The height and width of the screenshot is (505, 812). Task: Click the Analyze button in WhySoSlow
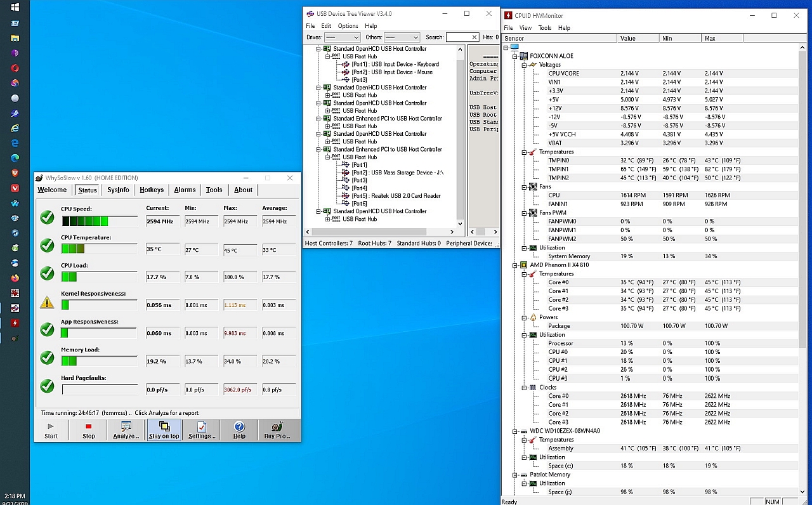[x=126, y=430]
